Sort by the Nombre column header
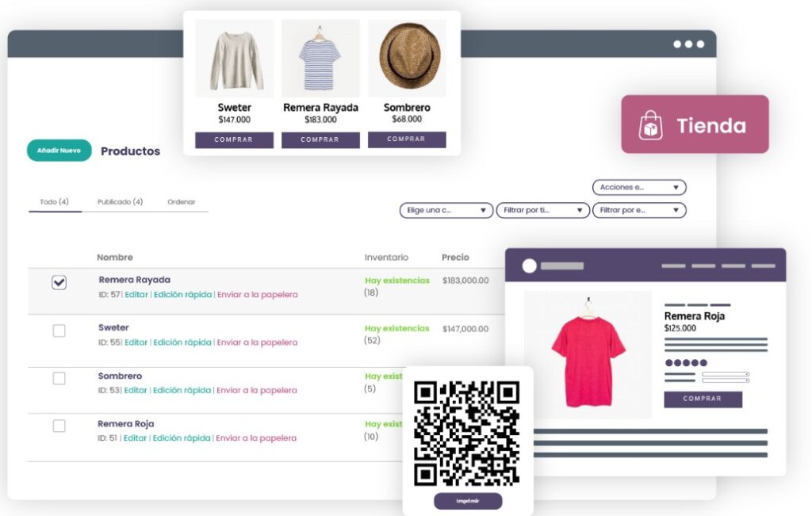Screen dimensions: 812x516 click(115, 258)
